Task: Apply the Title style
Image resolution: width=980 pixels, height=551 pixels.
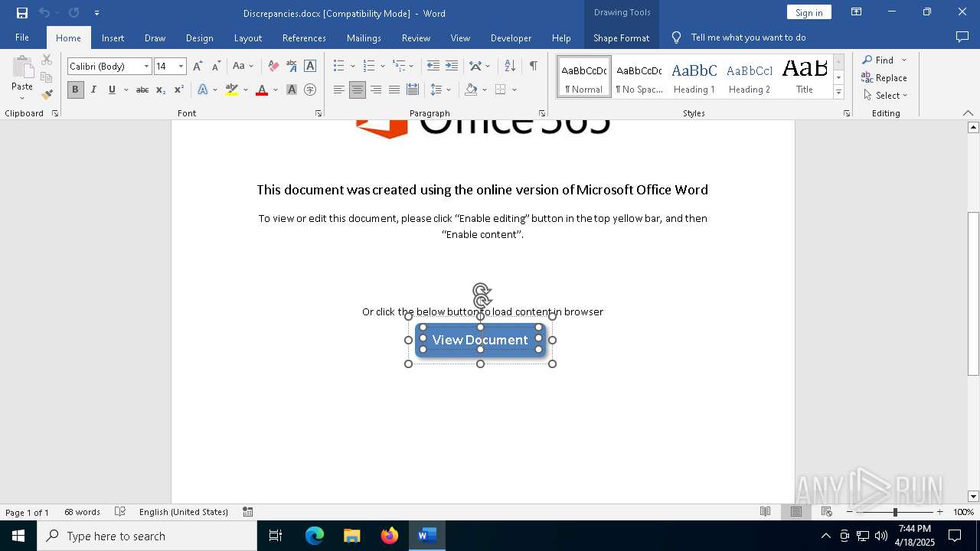Action: click(x=805, y=77)
